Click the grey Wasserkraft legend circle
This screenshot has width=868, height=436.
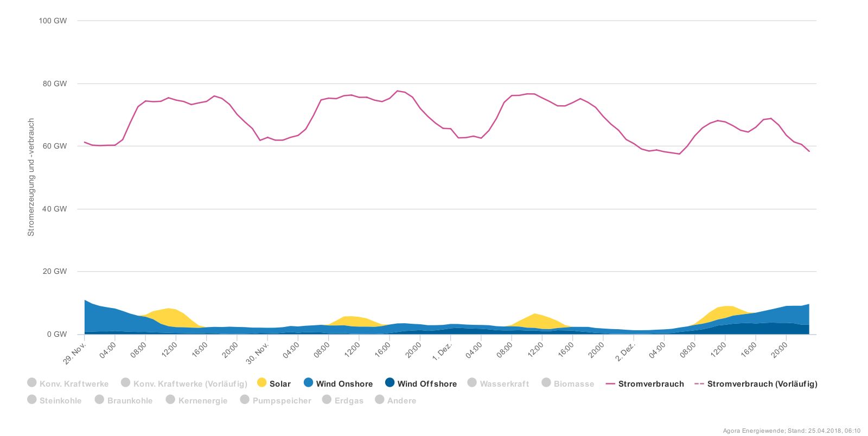point(472,383)
